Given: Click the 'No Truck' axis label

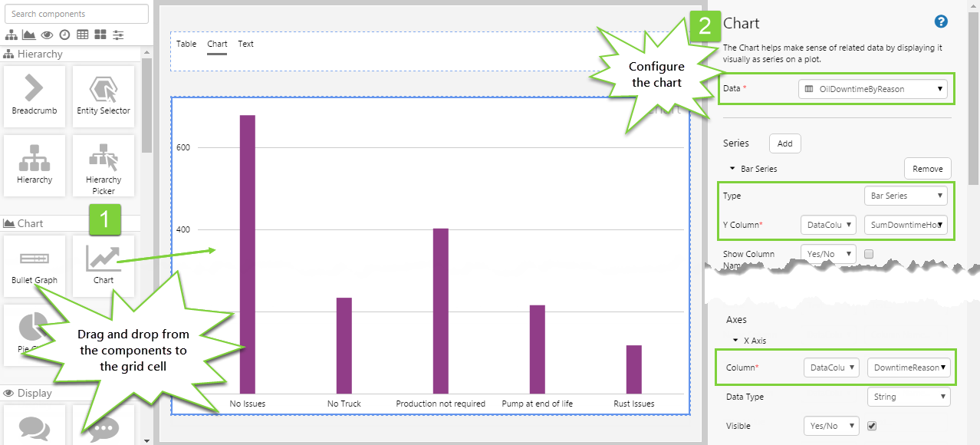Looking at the screenshot, I should pyautogui.click(x=344, y=404).
